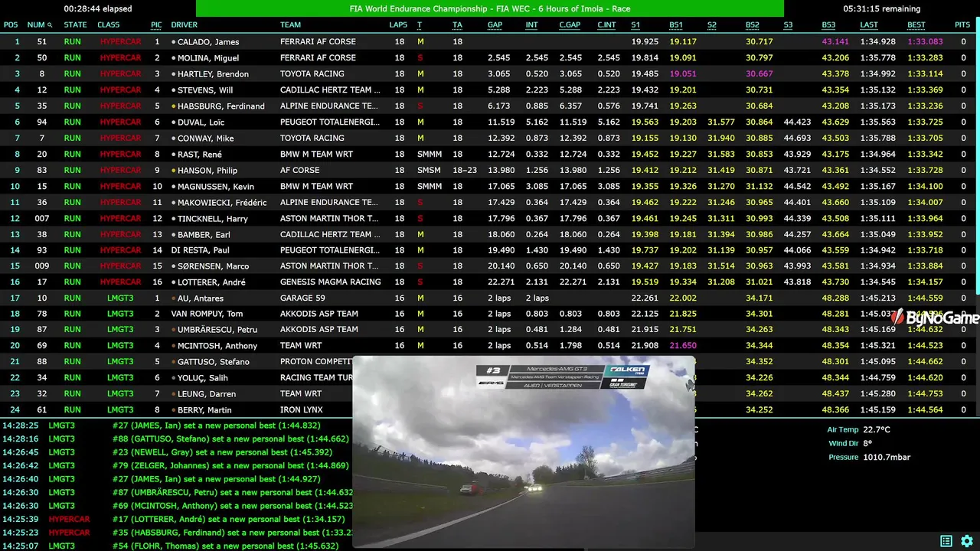Image resolution: width=980 pixels, height=551 pixels.
Task: Select driver CALADO, James
Action: click(208, 42)
